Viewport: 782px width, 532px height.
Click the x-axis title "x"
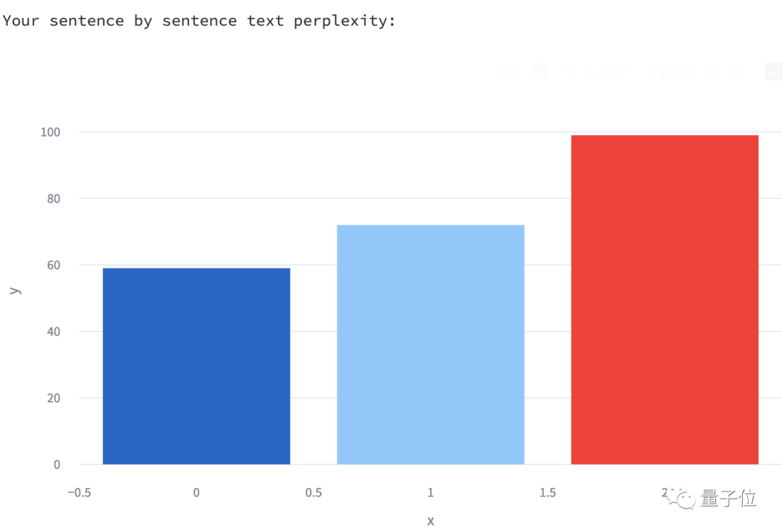(x=430, y=520)
